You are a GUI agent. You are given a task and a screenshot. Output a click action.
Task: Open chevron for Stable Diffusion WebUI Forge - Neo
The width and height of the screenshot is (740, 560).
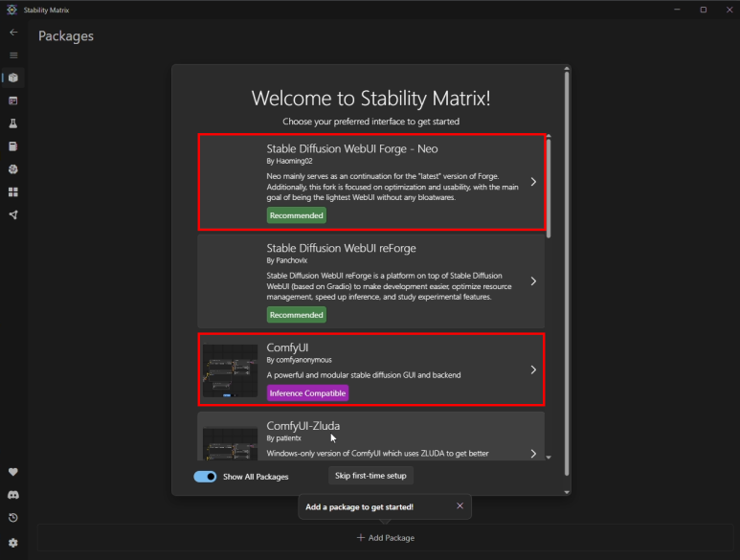point(533,182)
